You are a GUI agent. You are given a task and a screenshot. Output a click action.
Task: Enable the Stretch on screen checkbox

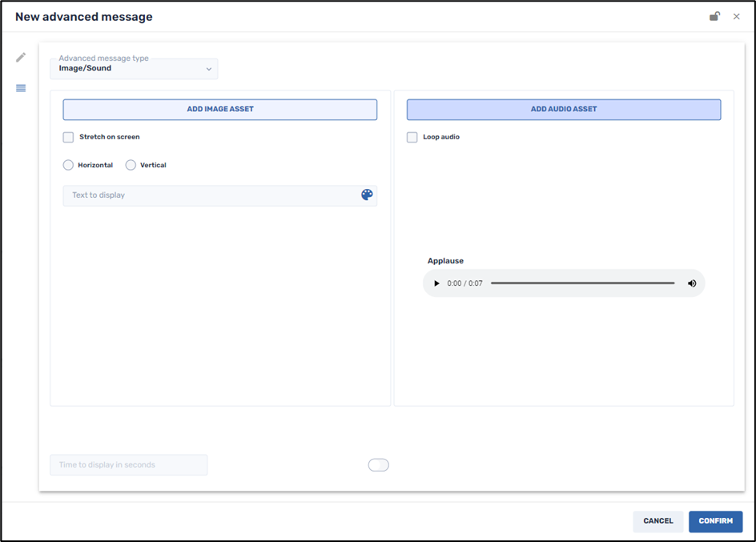(x=68, y=137)
